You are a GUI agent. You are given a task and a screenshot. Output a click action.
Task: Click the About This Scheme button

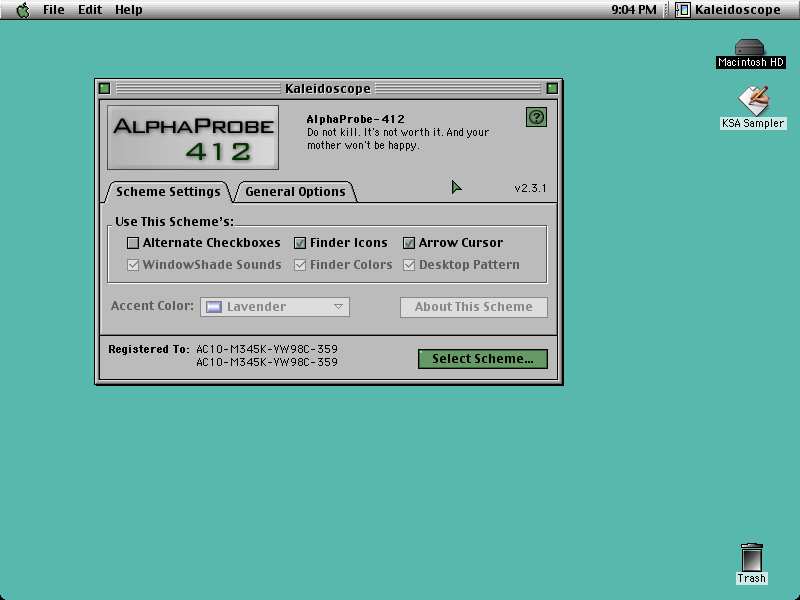point(473,307)
